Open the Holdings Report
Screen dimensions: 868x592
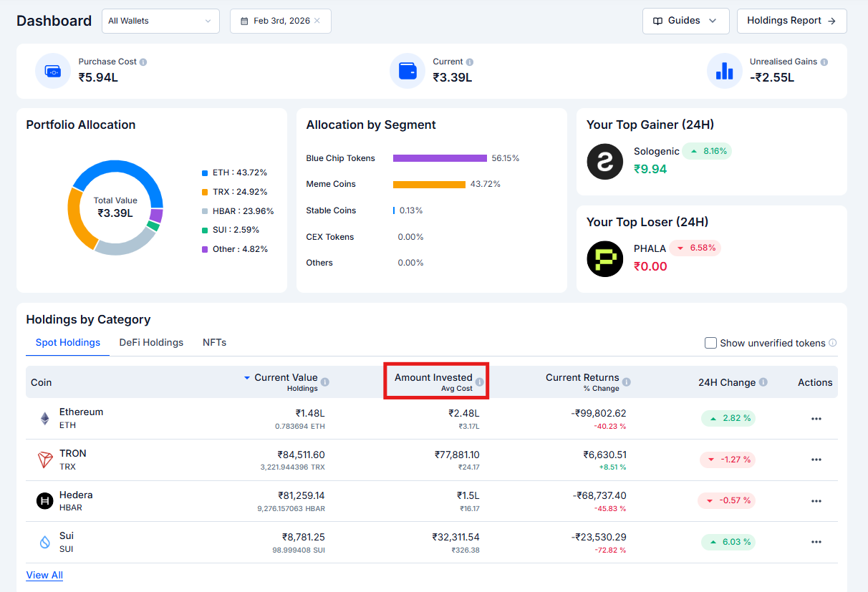pos(791,21)
